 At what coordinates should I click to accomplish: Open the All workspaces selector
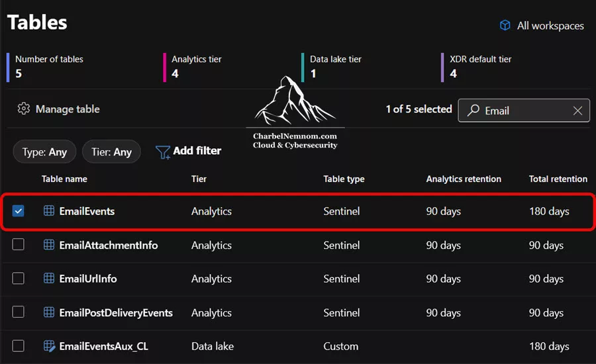pyautogui.click(x=542, y=25)
